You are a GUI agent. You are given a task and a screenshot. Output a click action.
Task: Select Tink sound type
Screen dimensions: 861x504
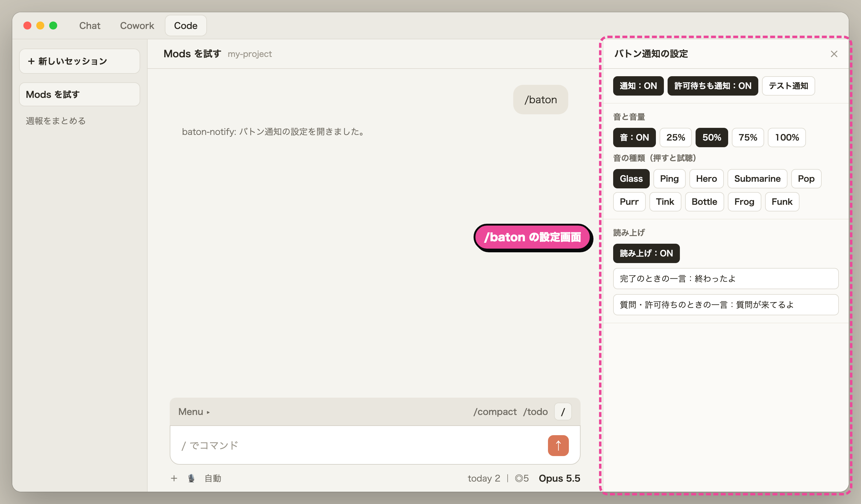point(665,202)
